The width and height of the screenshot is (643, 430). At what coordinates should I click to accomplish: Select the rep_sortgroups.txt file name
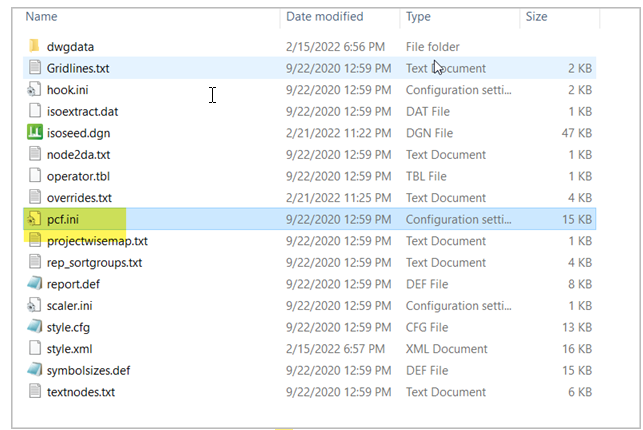[94, 263]
